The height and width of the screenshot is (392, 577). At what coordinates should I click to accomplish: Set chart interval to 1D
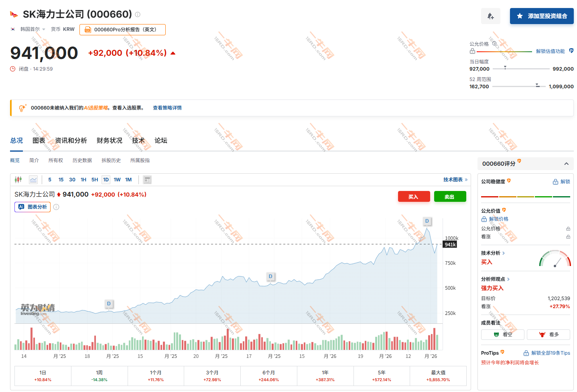coord(106,180)
